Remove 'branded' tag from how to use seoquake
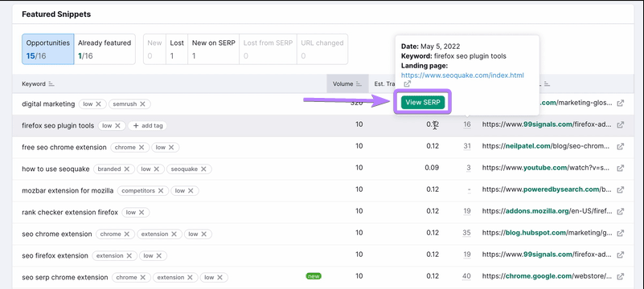This screenshot has height=289, width=644. point(126,169)
